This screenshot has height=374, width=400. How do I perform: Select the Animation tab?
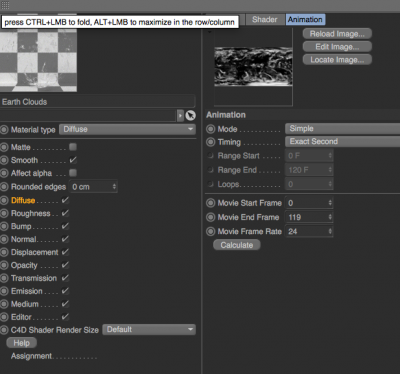(305, 19)
